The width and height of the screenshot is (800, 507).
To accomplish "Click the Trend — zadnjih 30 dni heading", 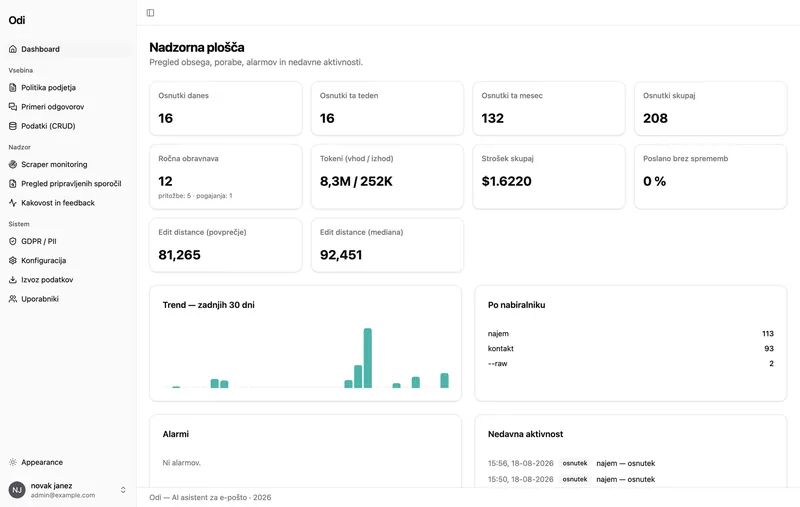I will pyautogui.click(x=208, y=305).
